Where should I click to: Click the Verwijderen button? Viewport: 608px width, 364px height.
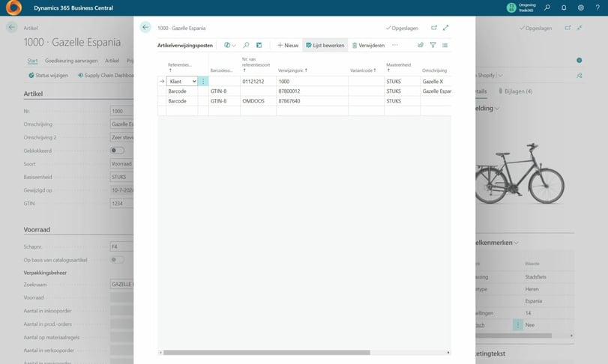(x=368, y=45)
